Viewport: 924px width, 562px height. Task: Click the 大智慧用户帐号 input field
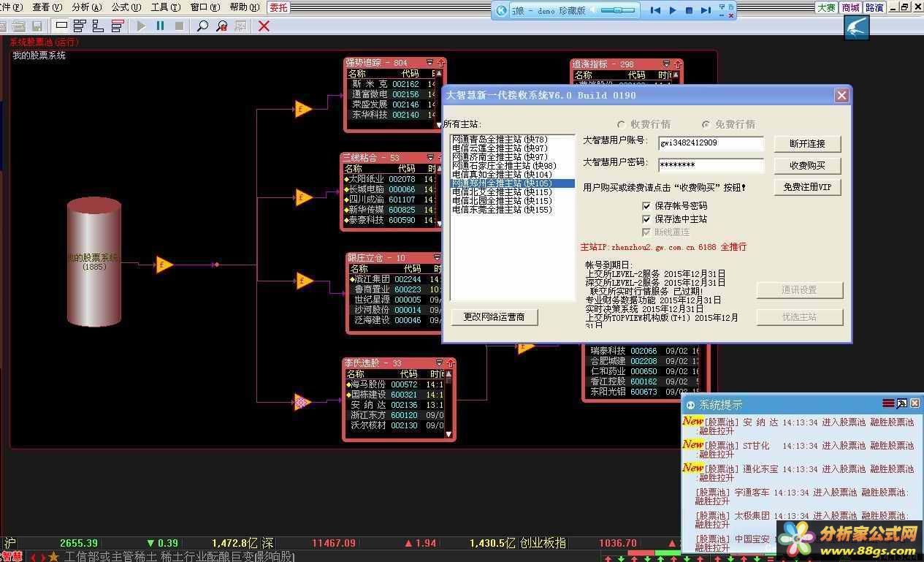coord(711,143)
